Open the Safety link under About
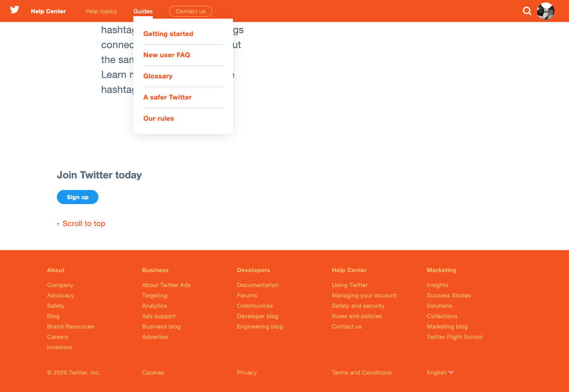569x392 pixels. [56, 306]
